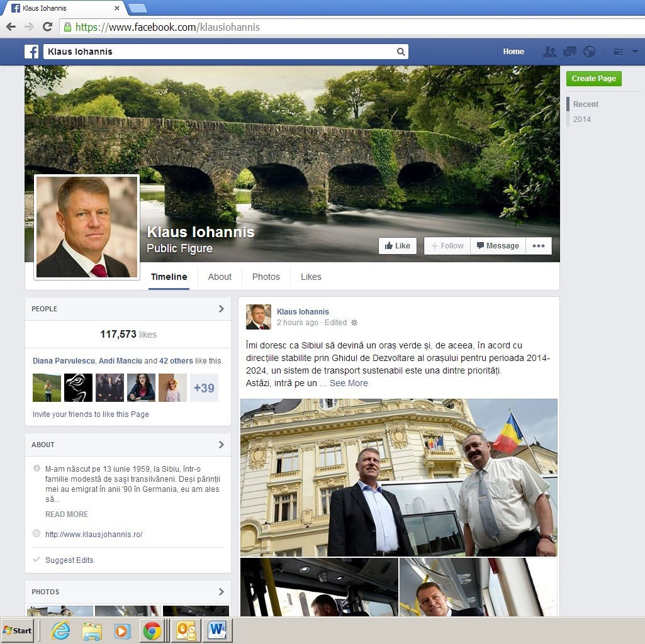Click the browser Back arrow
This screenshot has height=644, width=645.
tap(11, 27)
